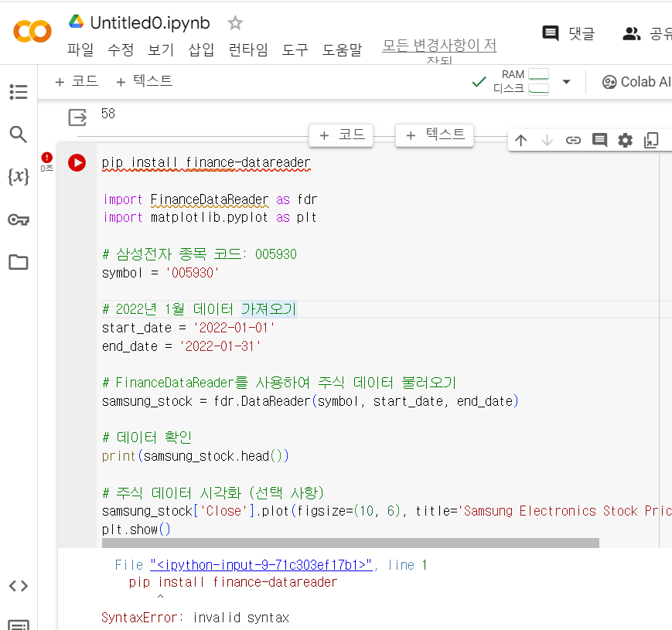
Task: Click the RAM 디스크 usage indicator
Action: point(520,81)
